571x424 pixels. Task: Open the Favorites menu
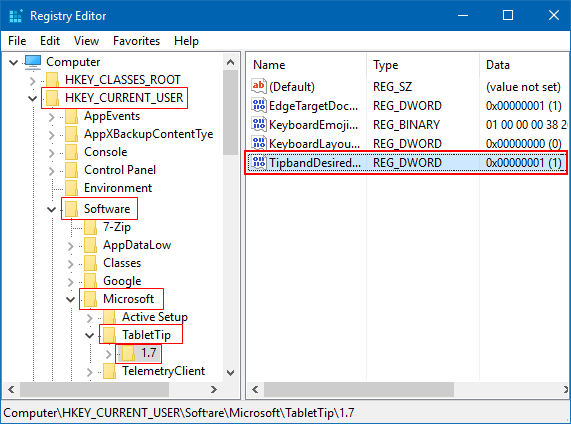[136, 41]
